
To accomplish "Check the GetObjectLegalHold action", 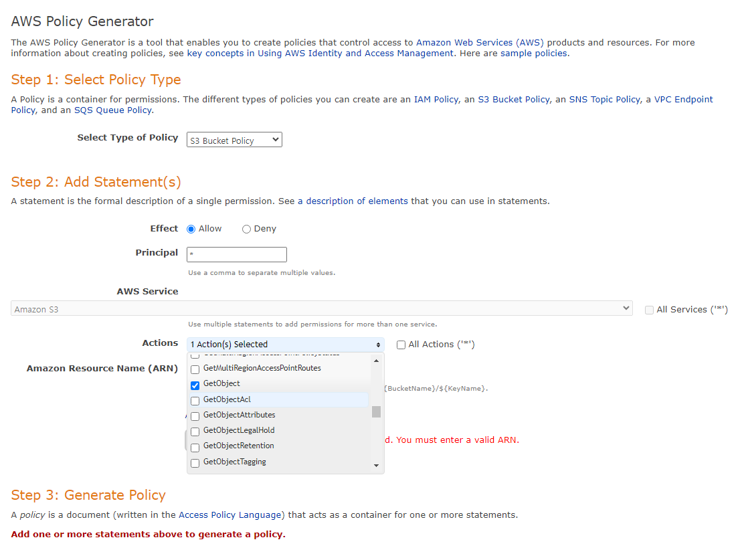I will [195, 432].
